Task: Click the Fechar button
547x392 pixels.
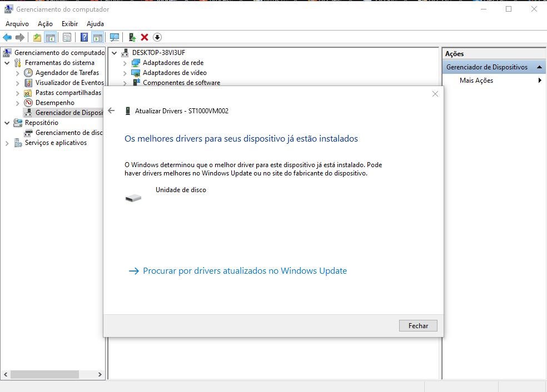Action: coord(418,326)
